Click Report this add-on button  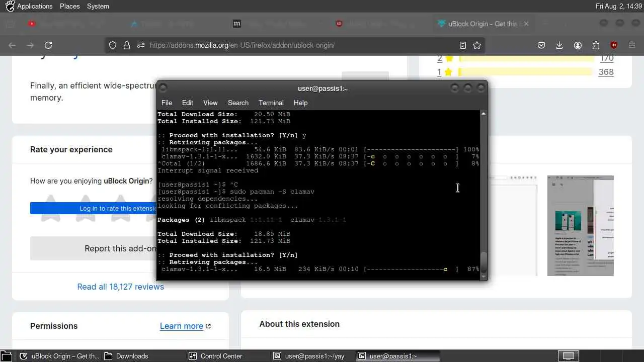tap(94, 248)
